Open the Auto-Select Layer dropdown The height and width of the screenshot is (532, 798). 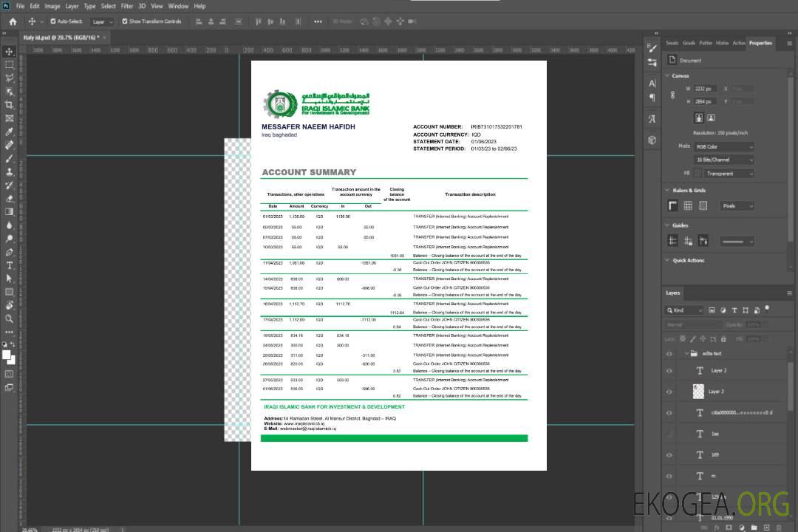tap(102, 21)
